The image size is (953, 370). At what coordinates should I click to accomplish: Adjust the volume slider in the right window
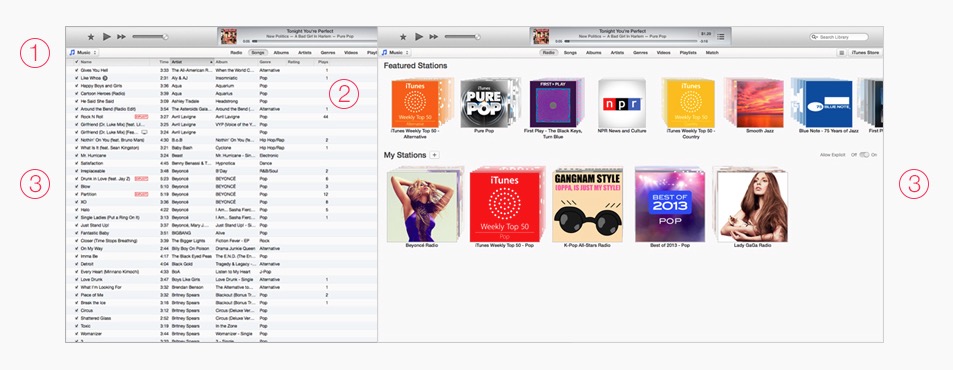click(462, 36)
